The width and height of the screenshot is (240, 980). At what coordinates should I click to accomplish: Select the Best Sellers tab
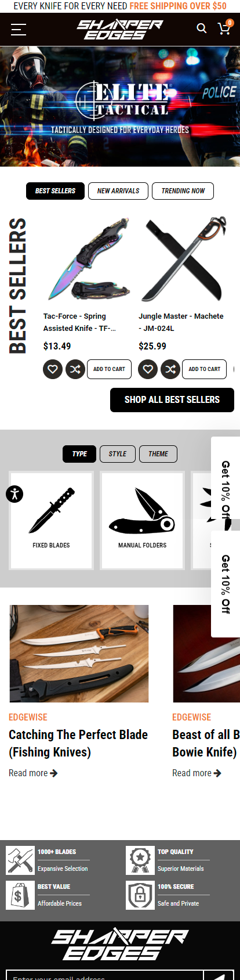55,191
